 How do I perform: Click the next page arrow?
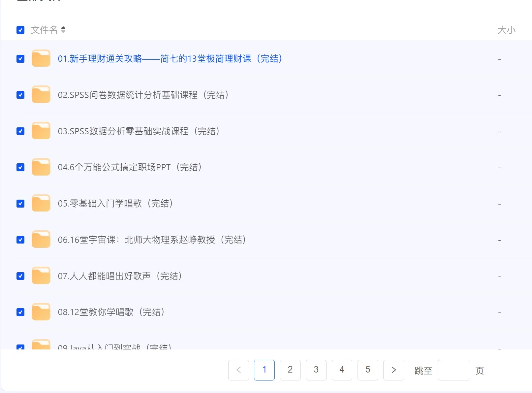[393, 370]
